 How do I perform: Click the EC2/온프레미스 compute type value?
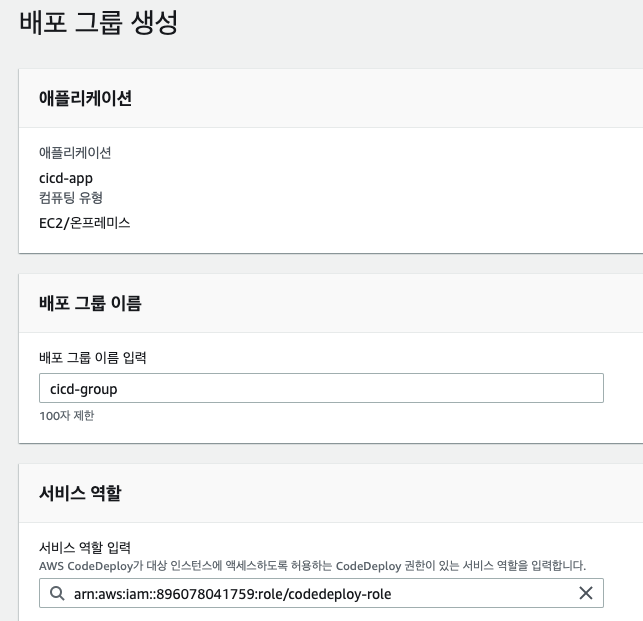click(84, 223)
